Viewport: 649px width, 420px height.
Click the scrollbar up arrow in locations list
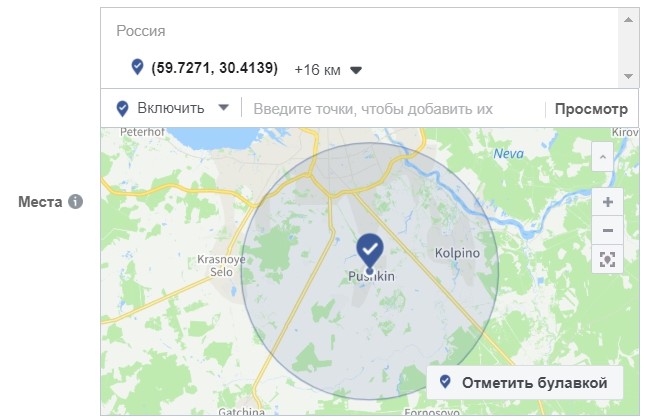(628, 20)
